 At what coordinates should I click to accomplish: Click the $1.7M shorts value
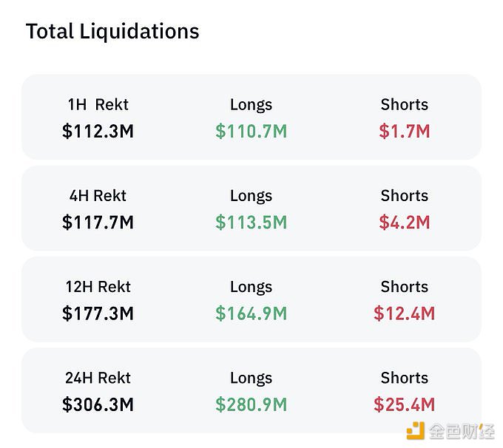point(404,132)
